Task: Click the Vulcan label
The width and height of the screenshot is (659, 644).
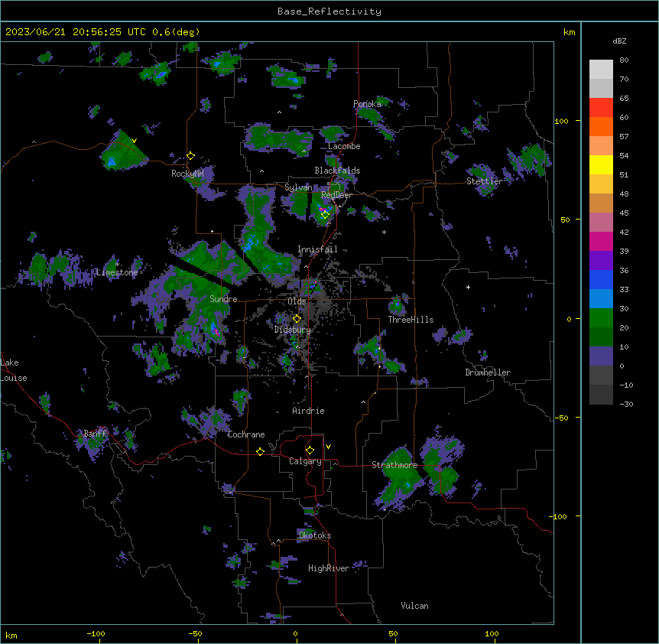Action: click(415, 606)
